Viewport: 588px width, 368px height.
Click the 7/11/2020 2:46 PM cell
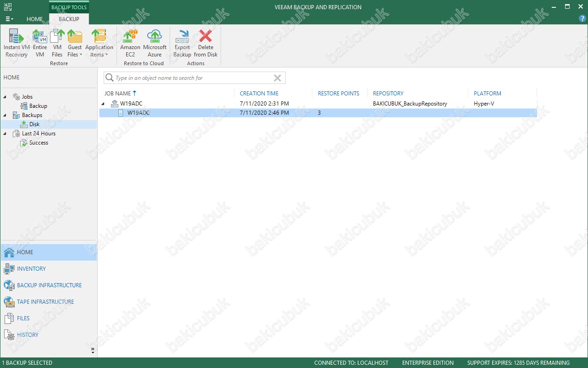pyautogui.click(x=264, y=113)
